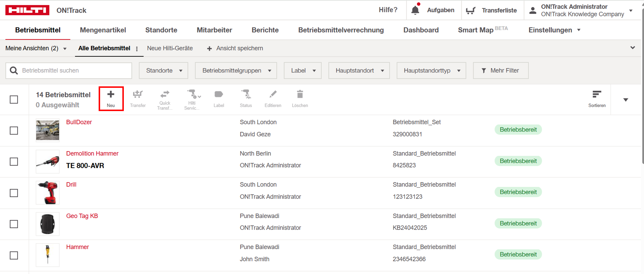This screenshot has width=644, height=274.
Task: Open the notifications bell icon
Action: pyautogui.click(x=415, y=10)
